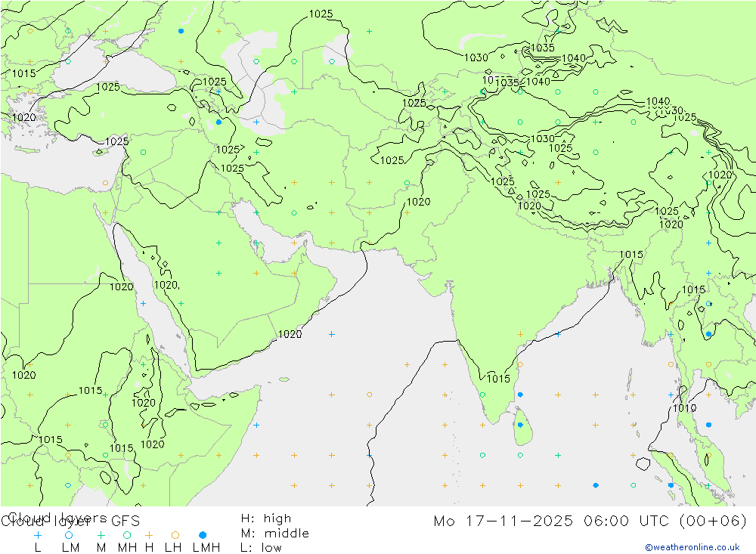Click the 1010 isobar label near Thailand
The width and height of the screenshot is (756, 554).
tap(684, 408)
